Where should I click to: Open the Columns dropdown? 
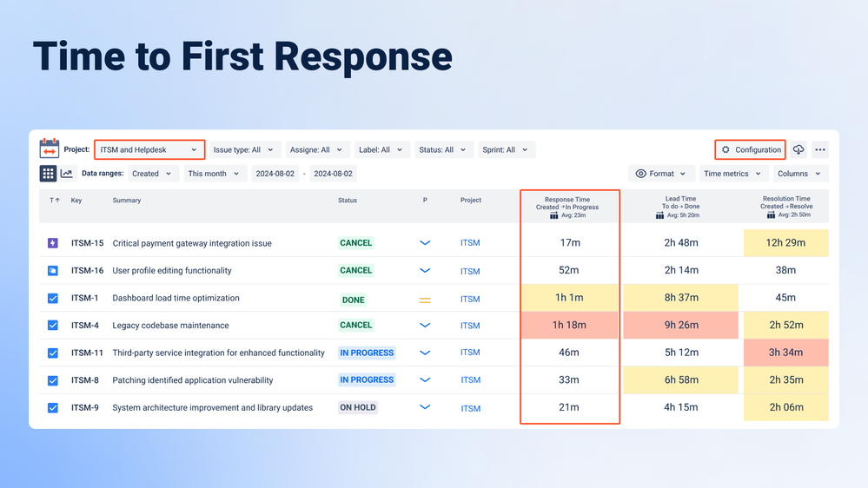[799, 173]
